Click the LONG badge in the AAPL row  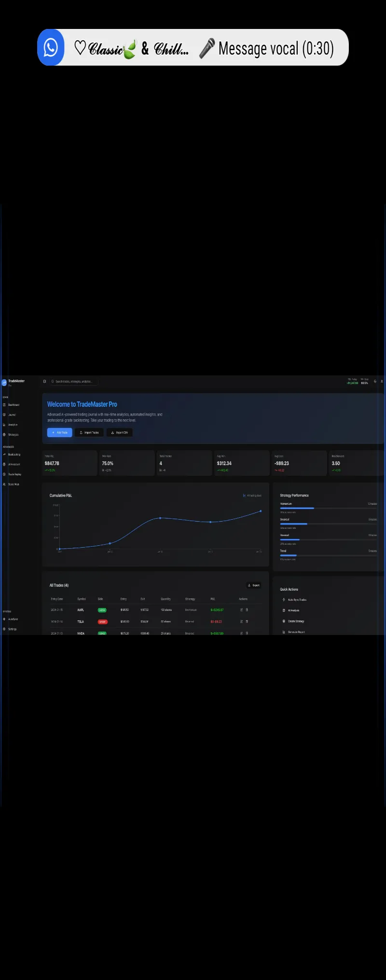coord(102,610)
